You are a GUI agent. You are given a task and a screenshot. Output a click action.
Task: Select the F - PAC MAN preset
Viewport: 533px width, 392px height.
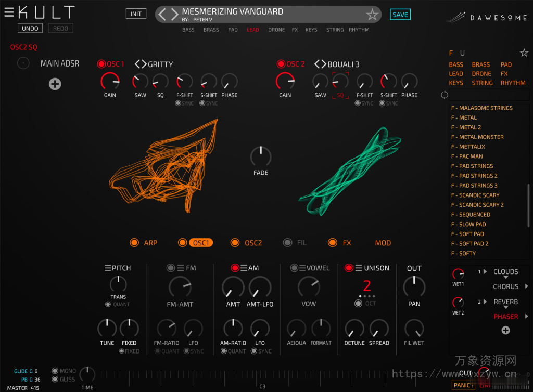coord(467,156)
